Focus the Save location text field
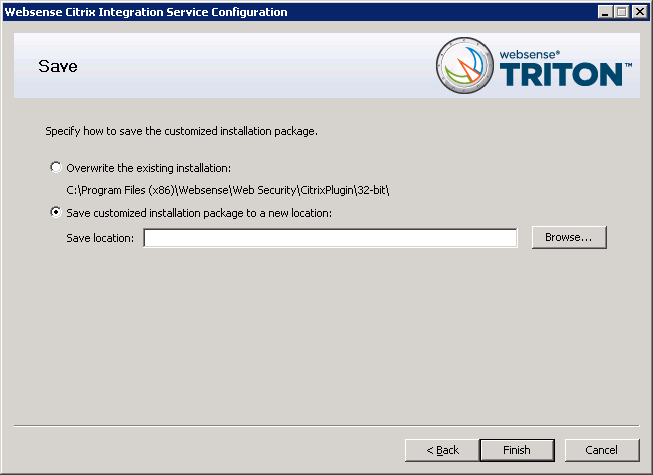 click(x=331, y=238)
